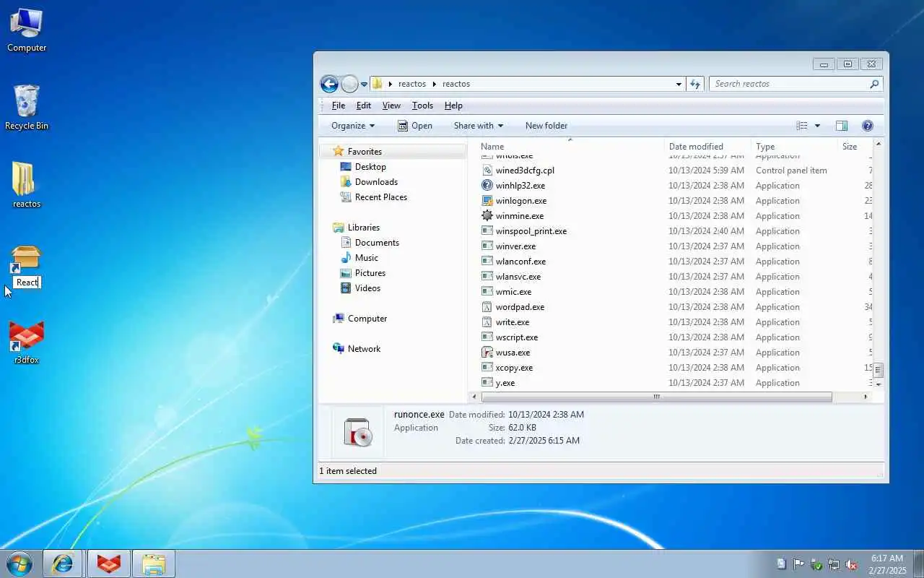Click the package shortcut icon being renamed

point(26,259)
